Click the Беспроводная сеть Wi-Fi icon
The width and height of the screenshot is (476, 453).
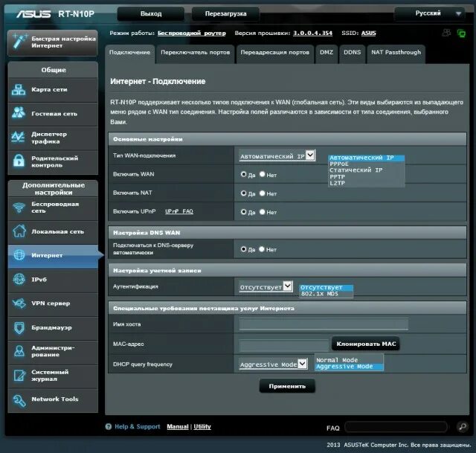click(x=19, y=208)
